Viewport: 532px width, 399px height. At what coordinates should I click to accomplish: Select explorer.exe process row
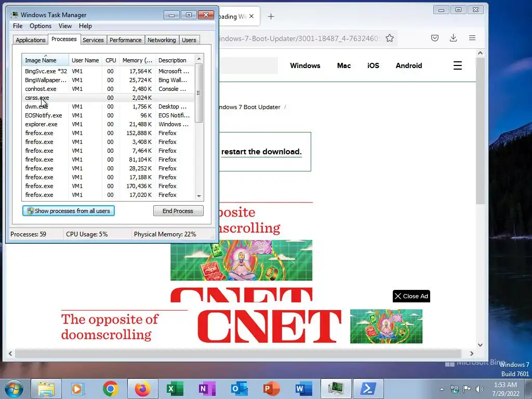[x=108, y=124]
